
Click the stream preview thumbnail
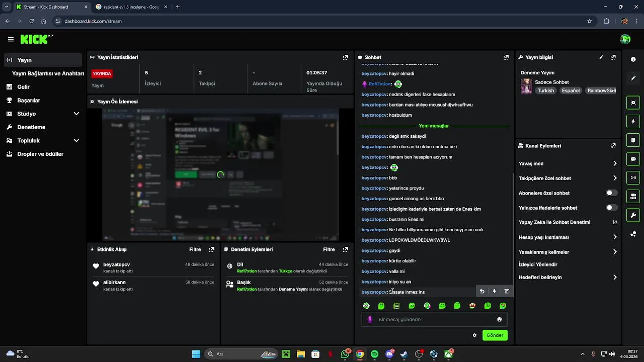220,174
